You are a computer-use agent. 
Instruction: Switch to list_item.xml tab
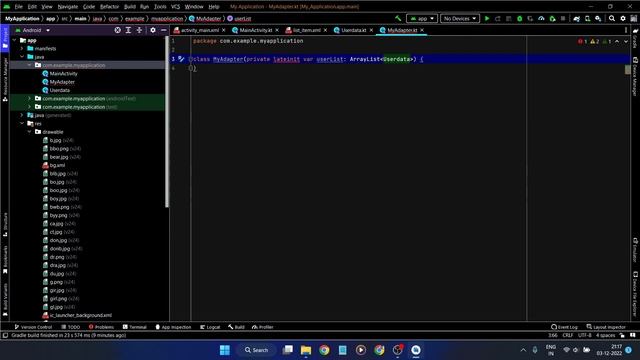[x=307, y=30]
